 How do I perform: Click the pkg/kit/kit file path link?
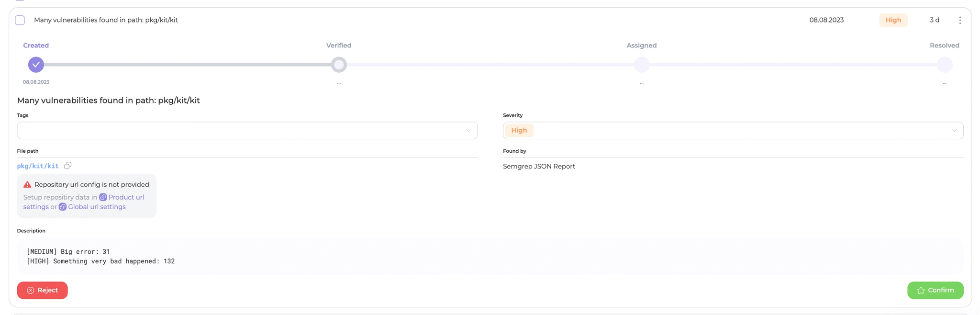click(38, 166)
